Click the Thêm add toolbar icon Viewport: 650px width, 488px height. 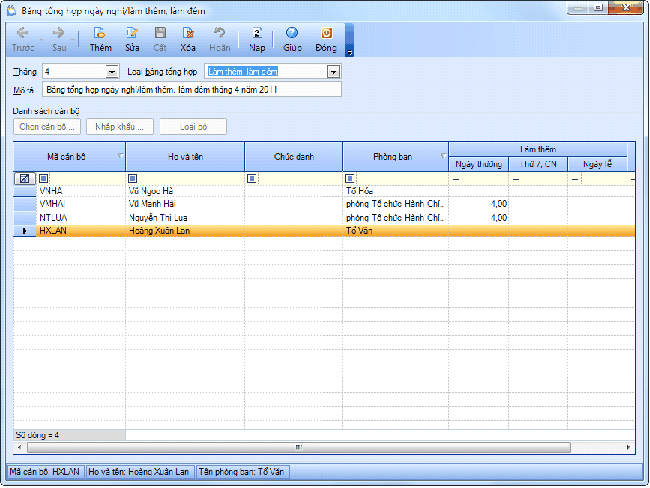coord(99,33)
